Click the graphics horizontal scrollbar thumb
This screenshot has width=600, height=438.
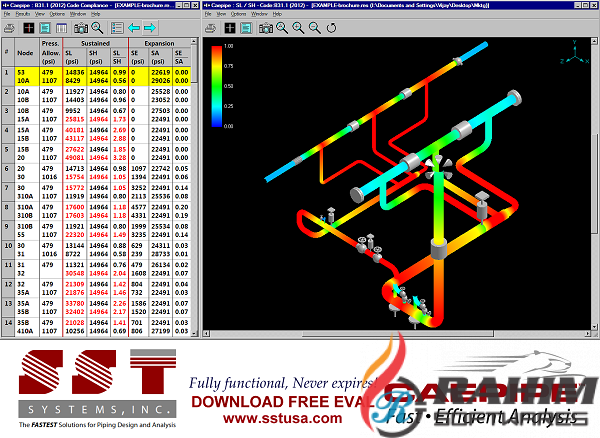pyautogui.click(x=398, y=334)
